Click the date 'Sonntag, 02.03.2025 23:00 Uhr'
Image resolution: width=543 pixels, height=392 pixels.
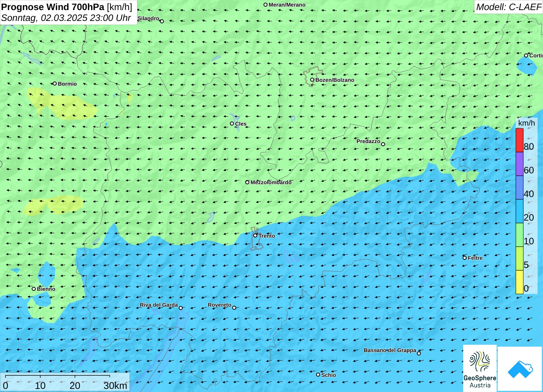pos(66,18)
